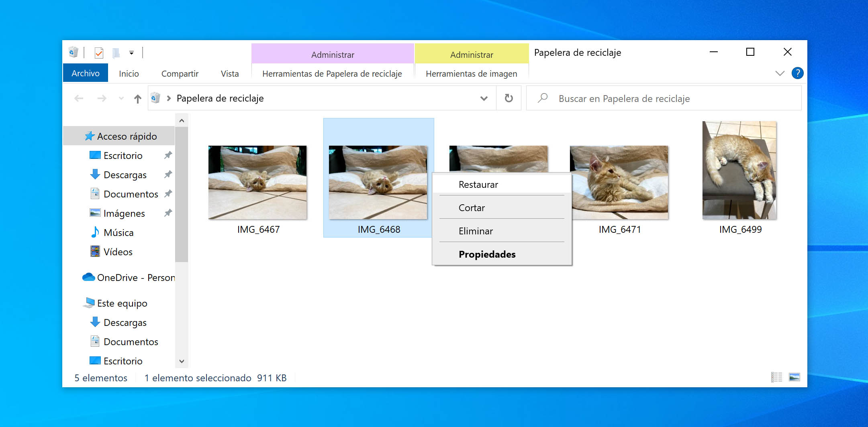Click the navigation pane scroll down arrow
The image size is (868, 427).
[182, 361]
